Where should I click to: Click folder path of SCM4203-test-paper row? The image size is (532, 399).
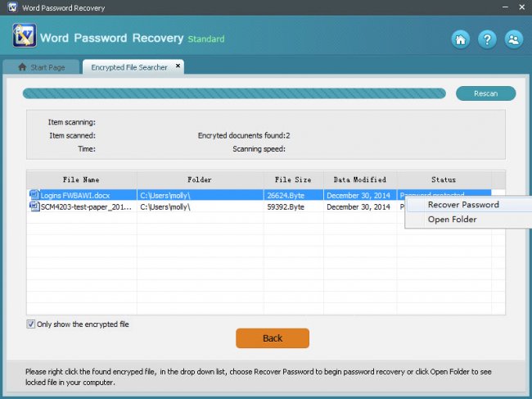point(165,206)
